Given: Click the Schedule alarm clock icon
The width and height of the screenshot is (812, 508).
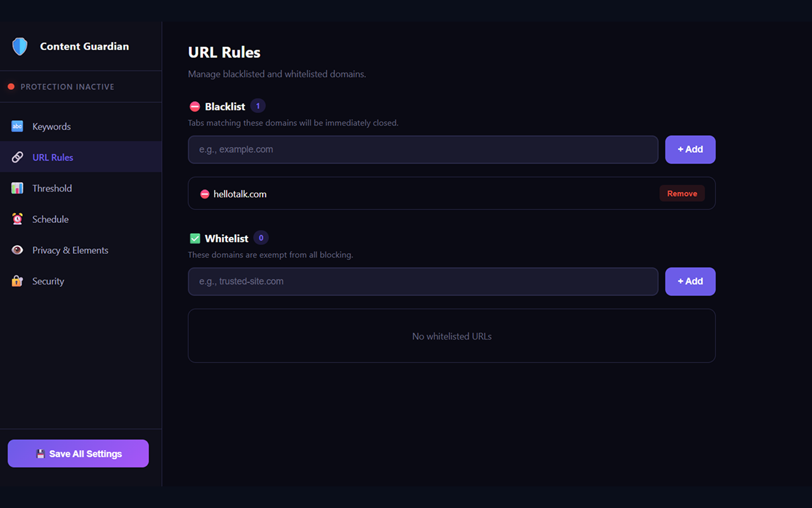Looking at the screenshot, I should point(17,219).
